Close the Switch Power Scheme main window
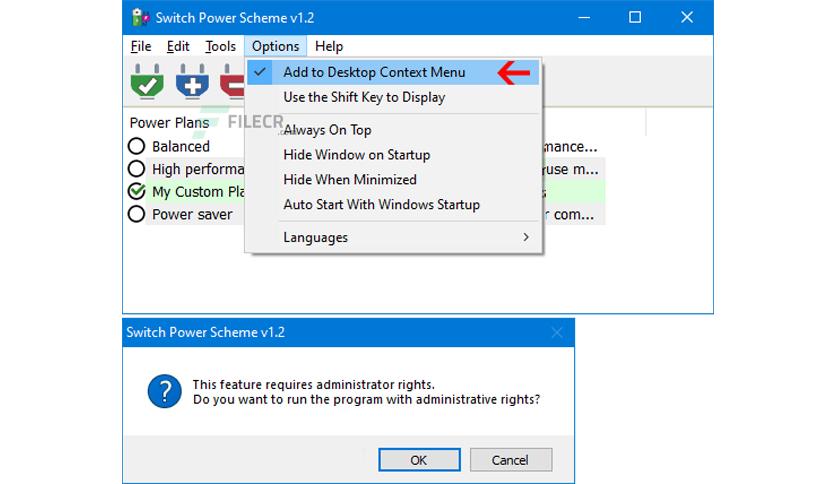This screenshot has height=484, width=836. 687,18
